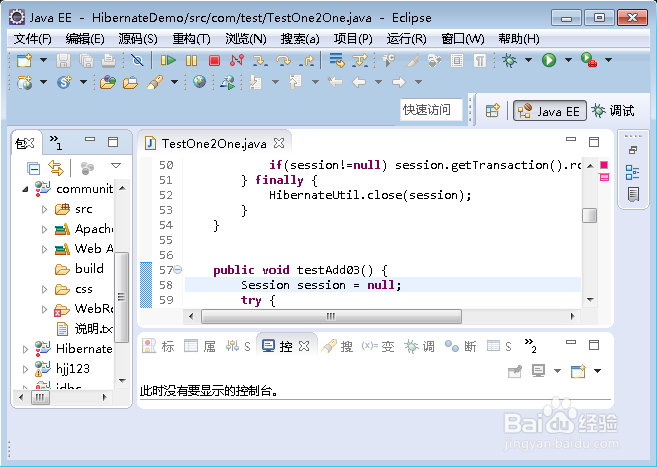Show hidden bottom tabs via »2

pyautogui.click(x=530, y=346)
